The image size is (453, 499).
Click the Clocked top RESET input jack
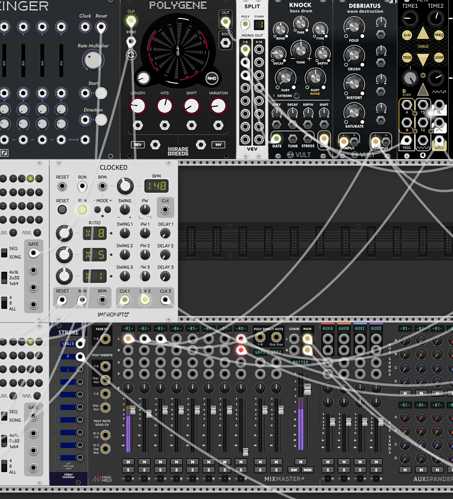(62, 186)
